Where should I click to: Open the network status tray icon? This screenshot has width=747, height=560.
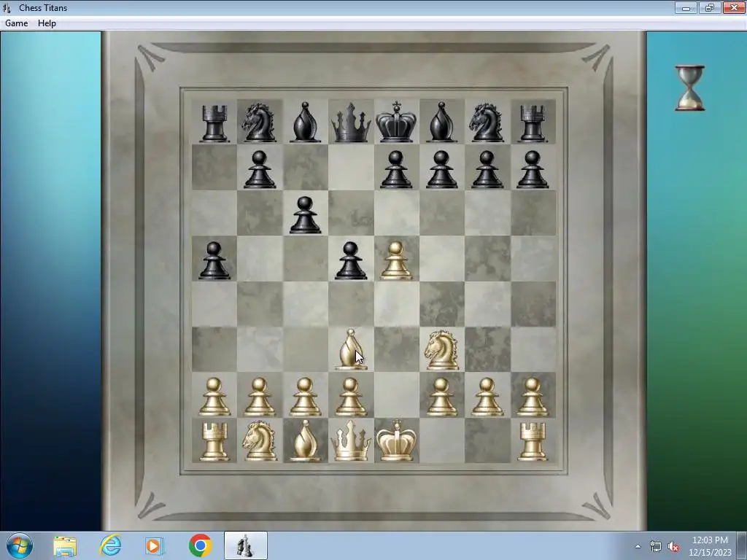656,547
